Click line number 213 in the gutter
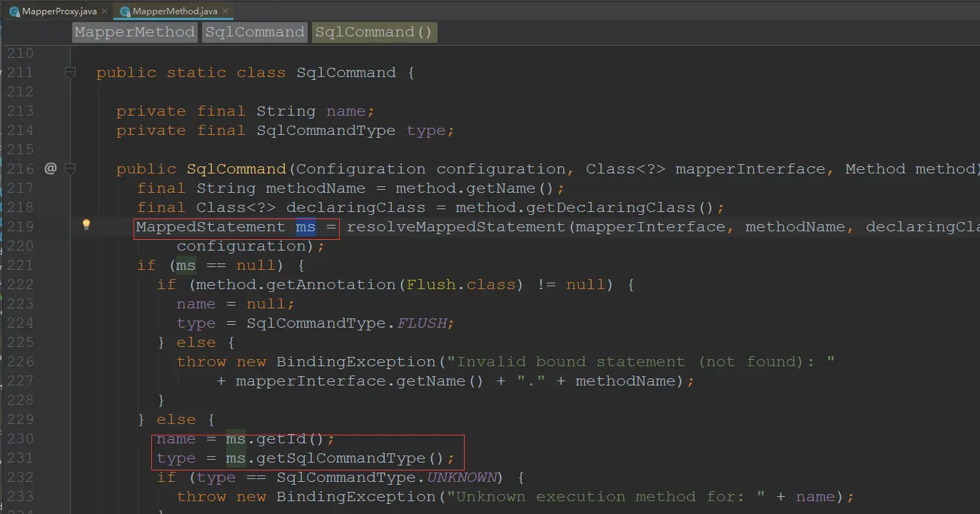The height and width of the screenshot is (514, 980). point(19,111)
